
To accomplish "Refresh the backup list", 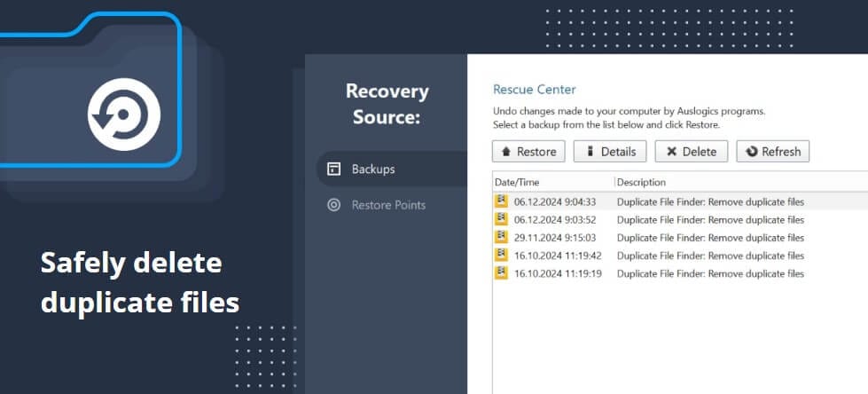I will 773,151.
